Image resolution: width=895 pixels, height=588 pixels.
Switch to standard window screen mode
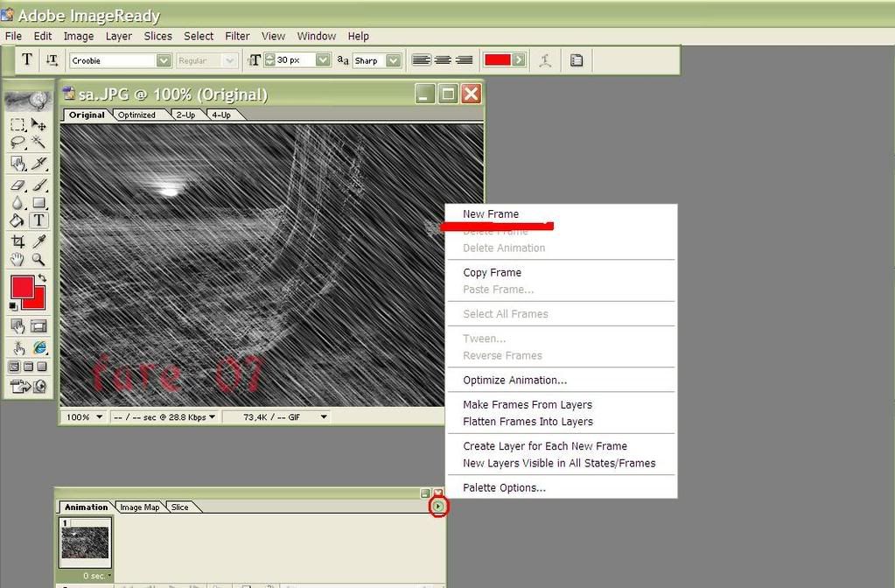14,367
